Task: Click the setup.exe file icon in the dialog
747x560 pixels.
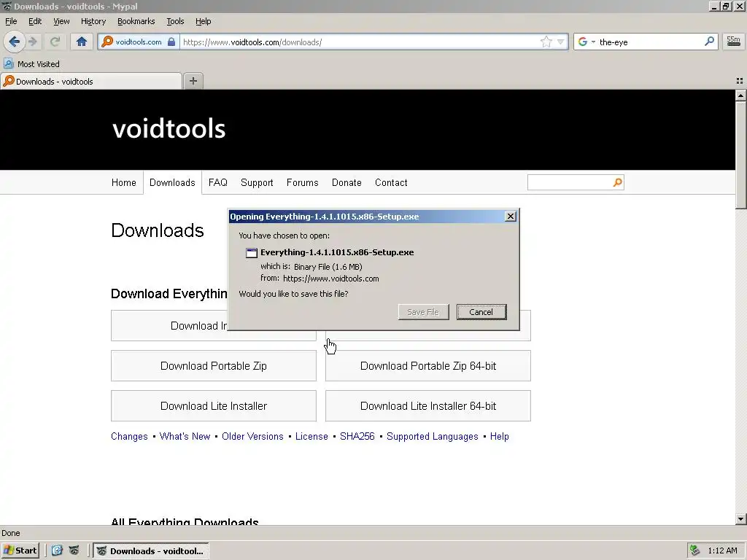Action: click(x=251, y=253)
